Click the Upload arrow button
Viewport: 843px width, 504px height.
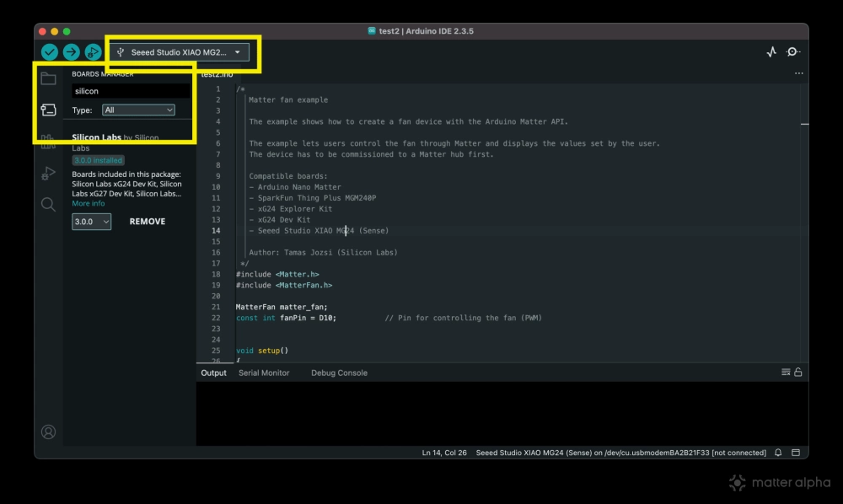(72, 52)
